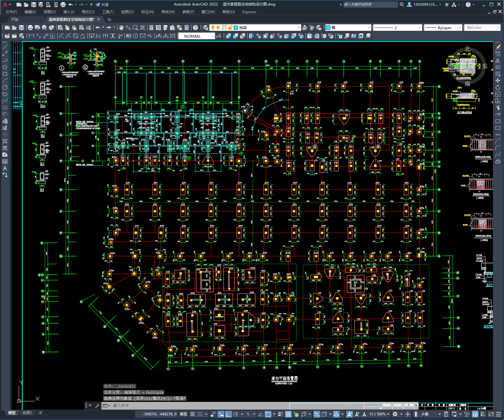The height and width of the screenshot is (420, 504).
Task: Click the search magnifier in title bar
Action: coord(402,5)
